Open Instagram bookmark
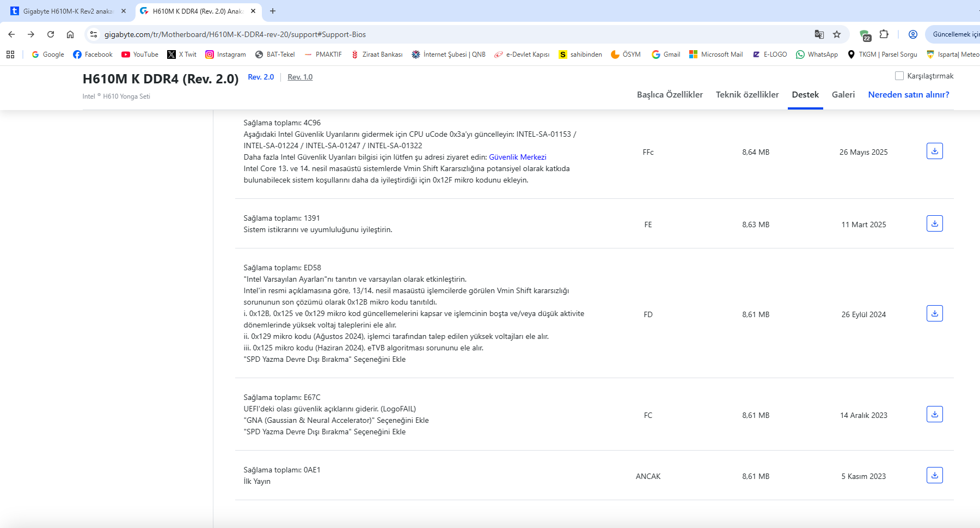 click(225, 54)
